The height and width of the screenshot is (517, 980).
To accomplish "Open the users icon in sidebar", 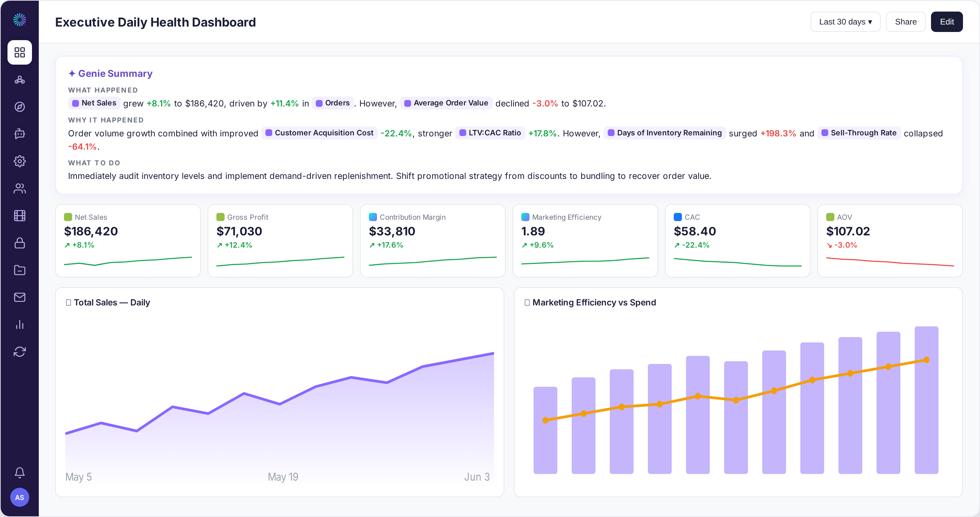I will pos(19,188).
